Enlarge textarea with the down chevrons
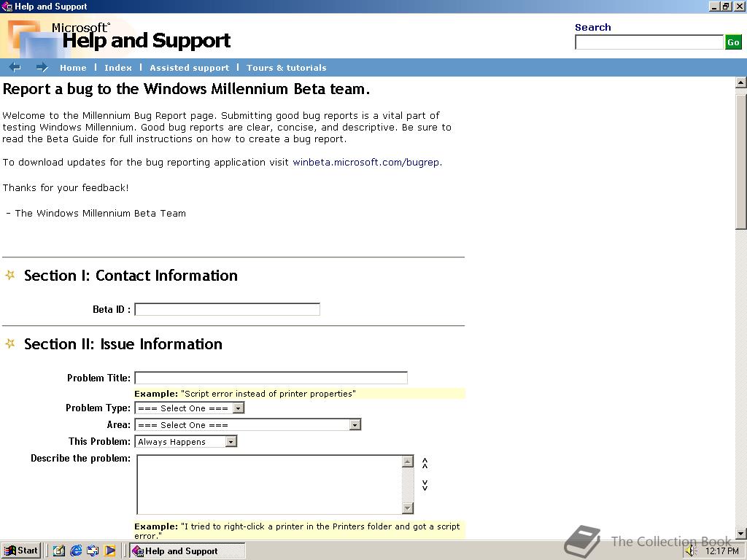 click(425, 485)
